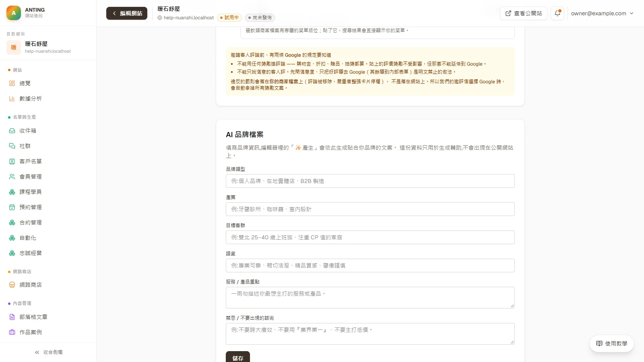Click into the 目標客群 field
The width and height of the screenshot is (644, 362).
[370, 237]
